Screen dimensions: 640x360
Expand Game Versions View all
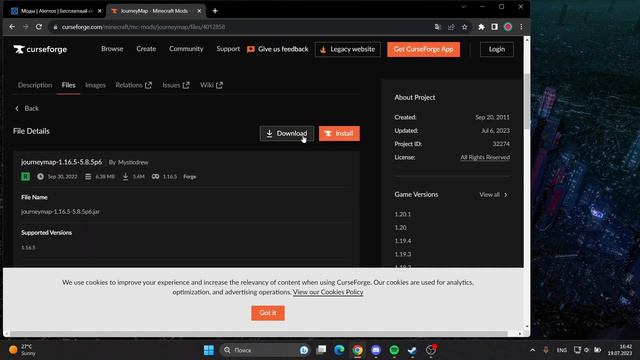click(x=493, y=195)
